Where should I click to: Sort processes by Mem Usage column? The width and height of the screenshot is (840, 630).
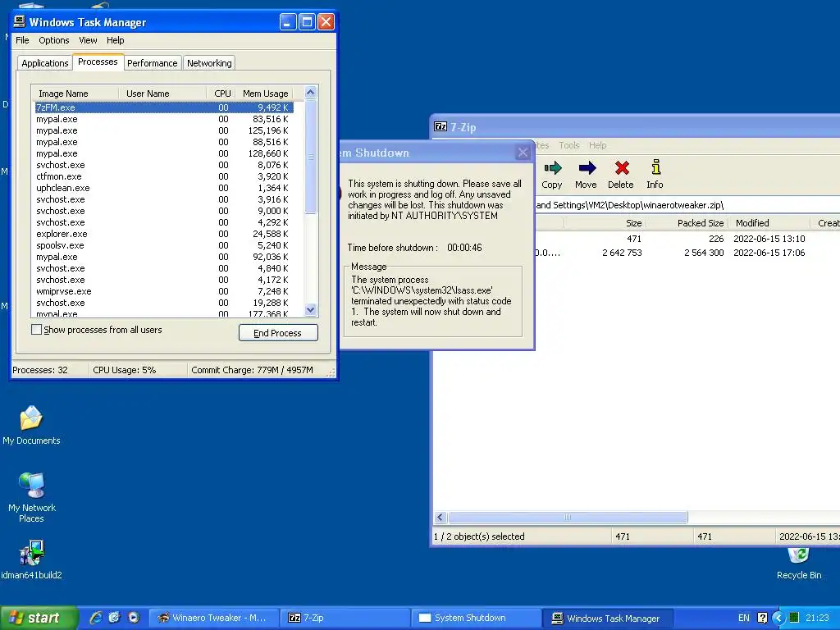(x=265, y=94)
